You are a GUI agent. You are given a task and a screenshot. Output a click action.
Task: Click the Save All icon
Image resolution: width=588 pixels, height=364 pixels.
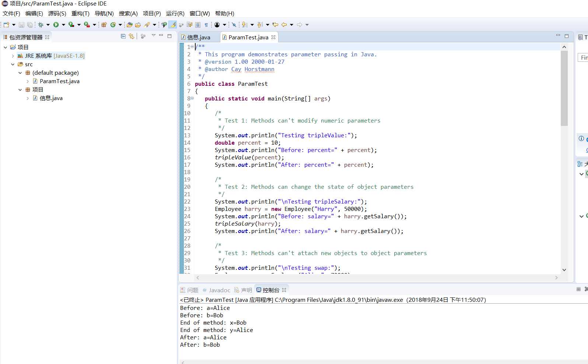[x=30, y=25]
